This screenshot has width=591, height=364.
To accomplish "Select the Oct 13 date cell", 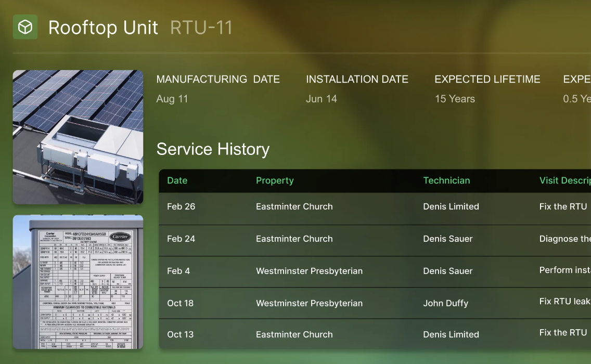I will [x=180, y=334].
